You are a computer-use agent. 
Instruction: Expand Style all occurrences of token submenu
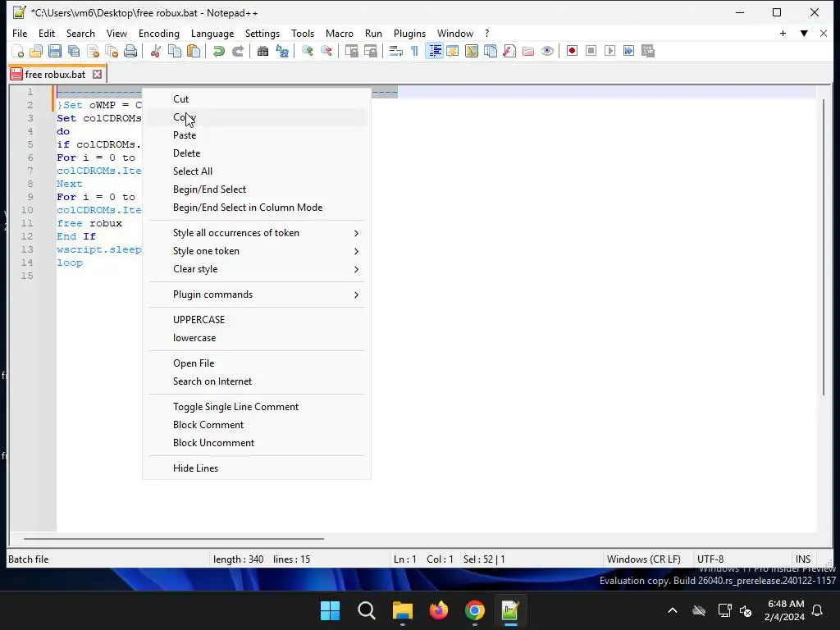click(257, 233)
